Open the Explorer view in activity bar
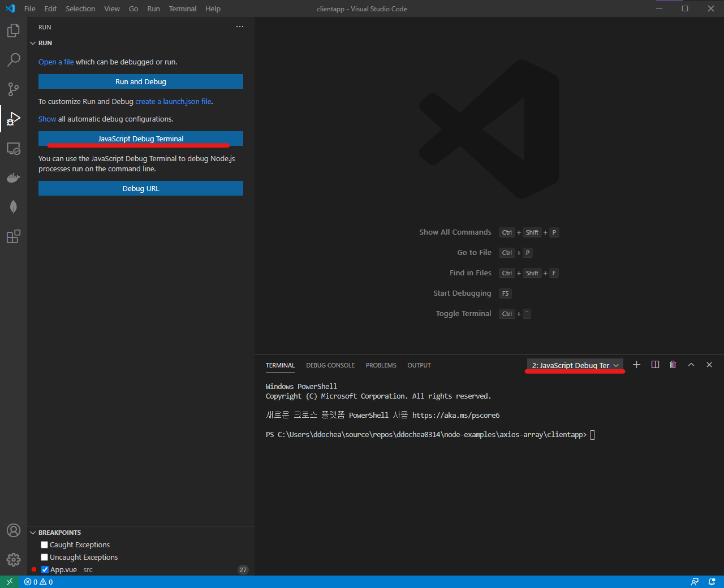Image resolution: width=724 pixels, height=588 pixels. [x=14, y=31]
